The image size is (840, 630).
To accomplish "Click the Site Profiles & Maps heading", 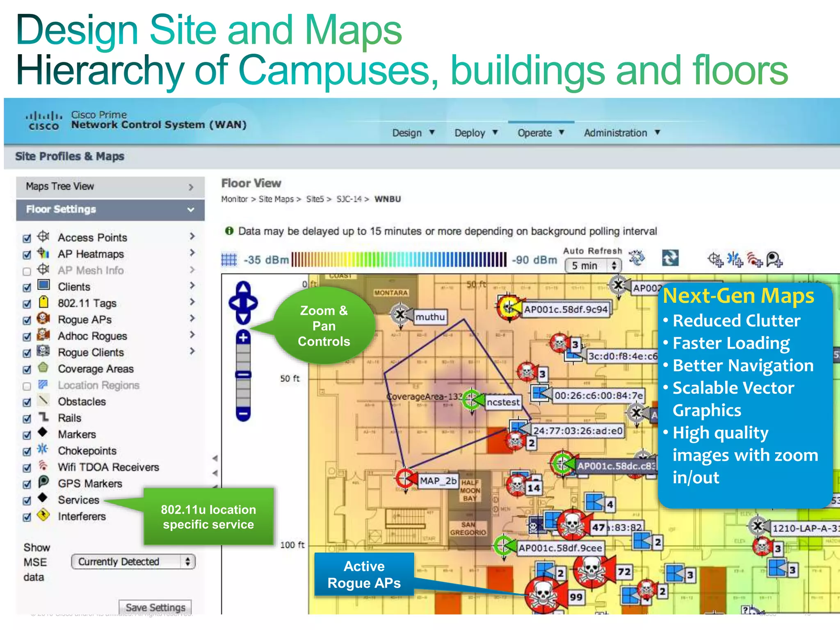I will point(70,156).
